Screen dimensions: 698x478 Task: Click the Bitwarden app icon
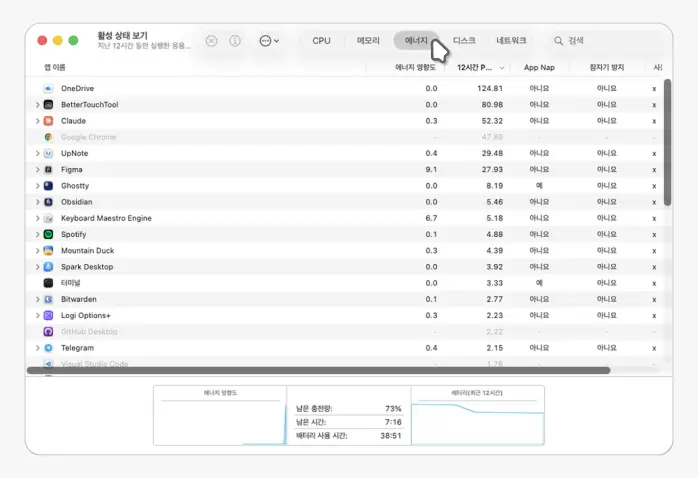[48, 300]
